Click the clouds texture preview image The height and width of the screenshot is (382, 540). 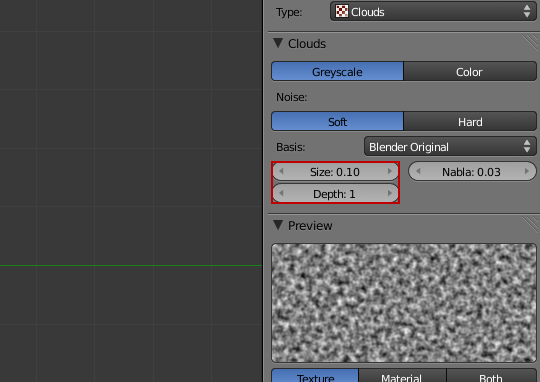(x=404, y=303)
